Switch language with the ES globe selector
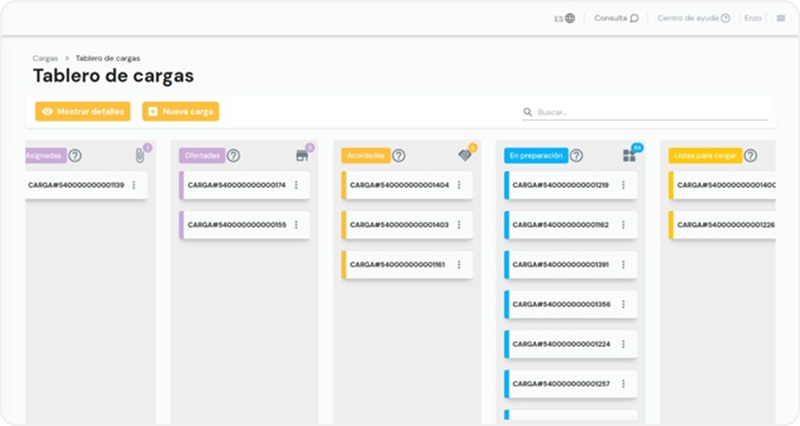Viewport: 800px width, 426px height. click(564, 18)
